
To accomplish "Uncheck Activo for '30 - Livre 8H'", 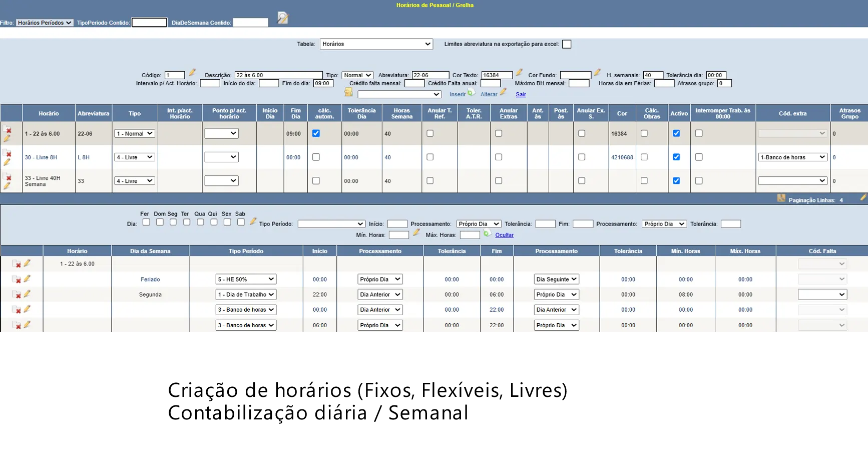I will 676,157.
